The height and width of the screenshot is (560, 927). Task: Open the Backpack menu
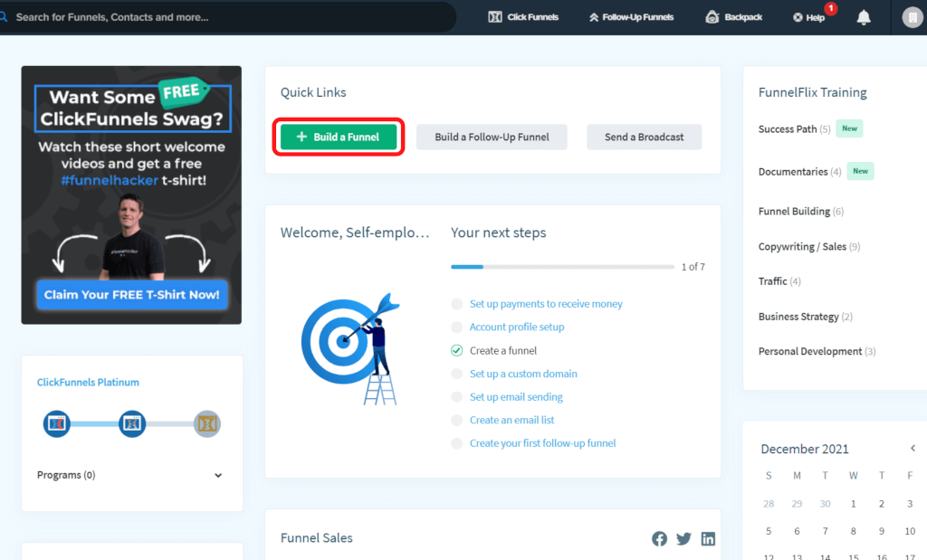(x=733, y=17)
